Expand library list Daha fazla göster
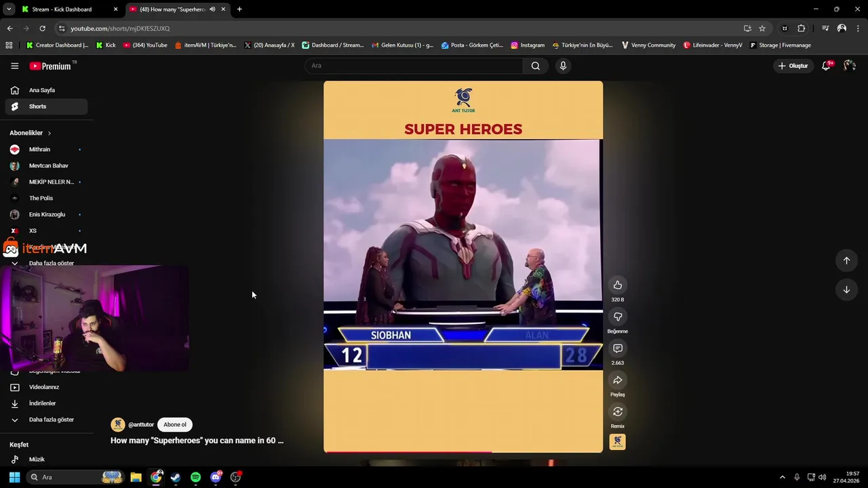868x488 pixels. coord(46,420)
